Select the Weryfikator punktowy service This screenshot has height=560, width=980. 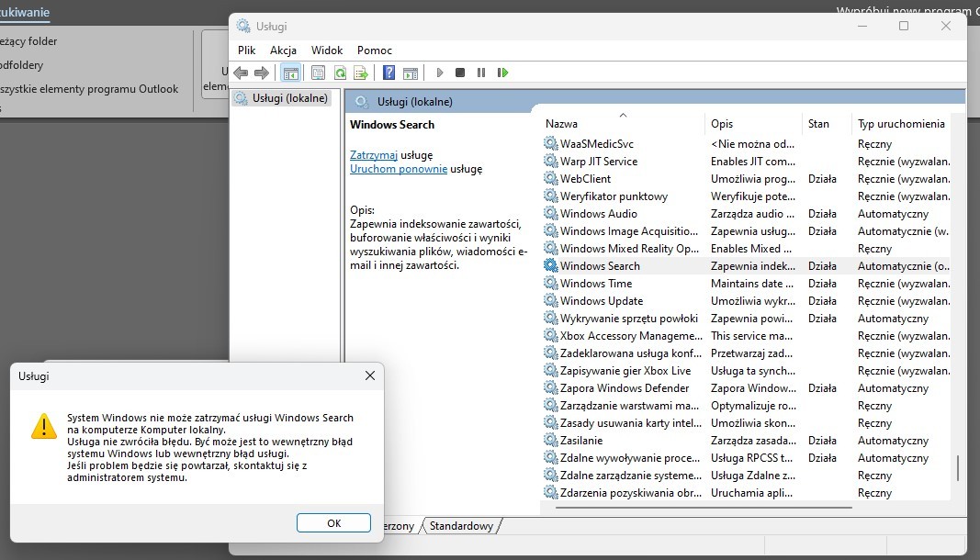coord(746,196)
